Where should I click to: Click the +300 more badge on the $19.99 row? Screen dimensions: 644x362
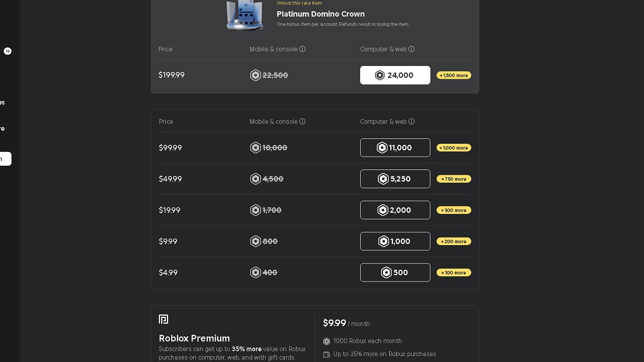point(453,210)
